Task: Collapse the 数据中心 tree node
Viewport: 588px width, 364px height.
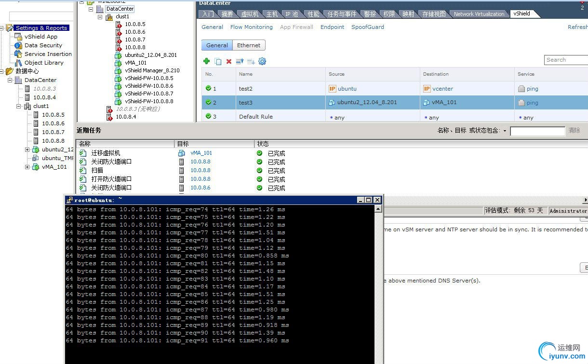Action: (2, 71)
